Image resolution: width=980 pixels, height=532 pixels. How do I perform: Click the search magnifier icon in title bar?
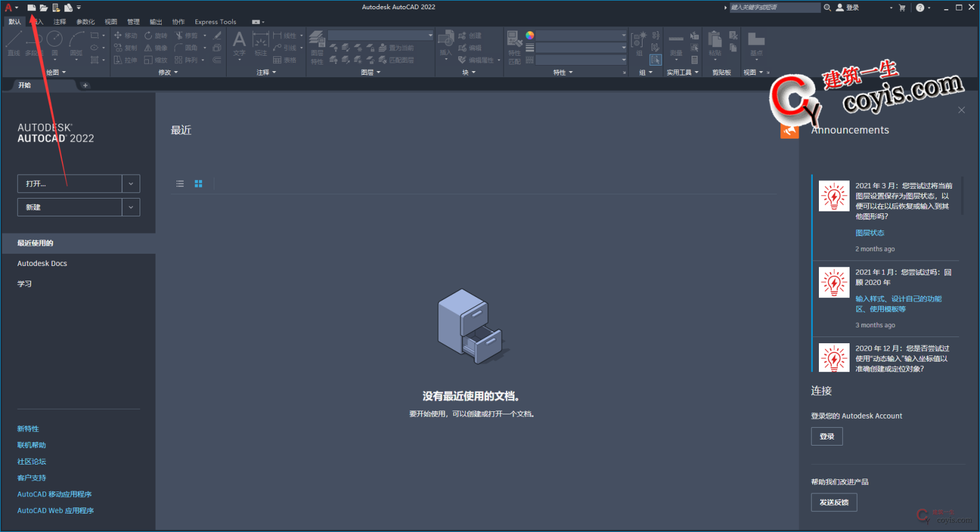[x=827, y=7]
